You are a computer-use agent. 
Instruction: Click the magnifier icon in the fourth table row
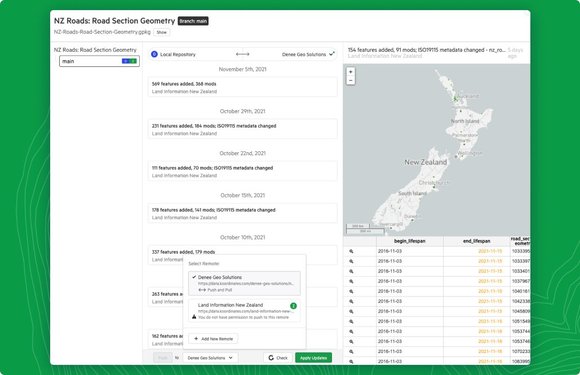[351, 281]
